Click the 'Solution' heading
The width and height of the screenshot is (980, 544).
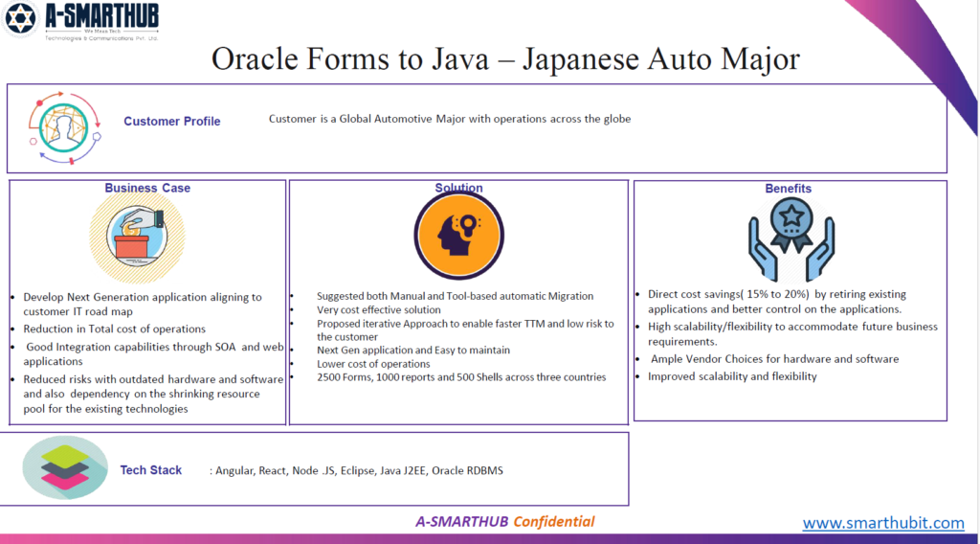458,188
